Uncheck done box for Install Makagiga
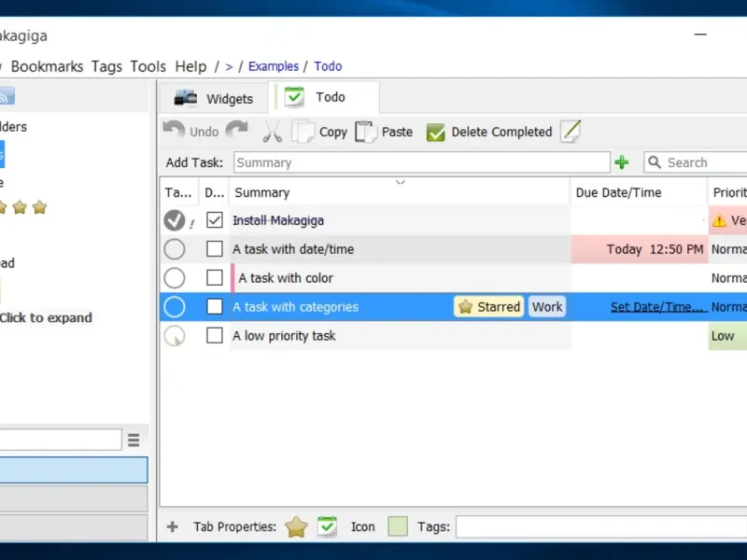Image resolution: width=747 pixels, height=560 pixels. click(x=215, y=220)
